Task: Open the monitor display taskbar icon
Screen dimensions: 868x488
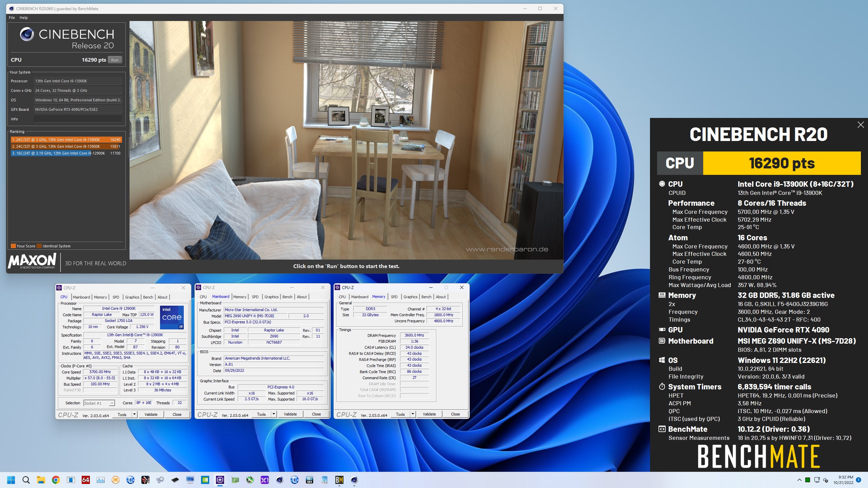Action: click(x=190, y=480)
